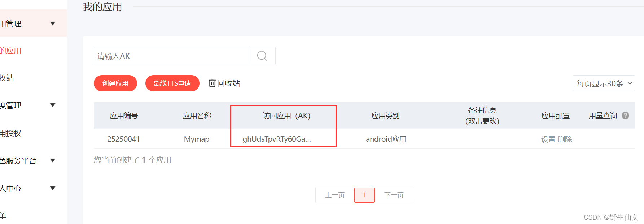Click the magnifier search icon
Screen dimensions: 644x224
click(x=262, y=56)
